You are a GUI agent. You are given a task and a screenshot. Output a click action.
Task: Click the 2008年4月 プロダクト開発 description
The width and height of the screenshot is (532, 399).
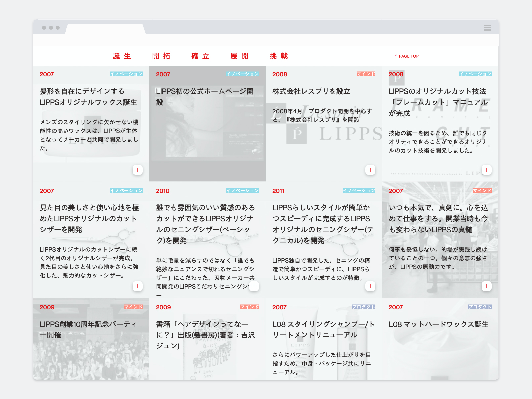tap(322, 115)
